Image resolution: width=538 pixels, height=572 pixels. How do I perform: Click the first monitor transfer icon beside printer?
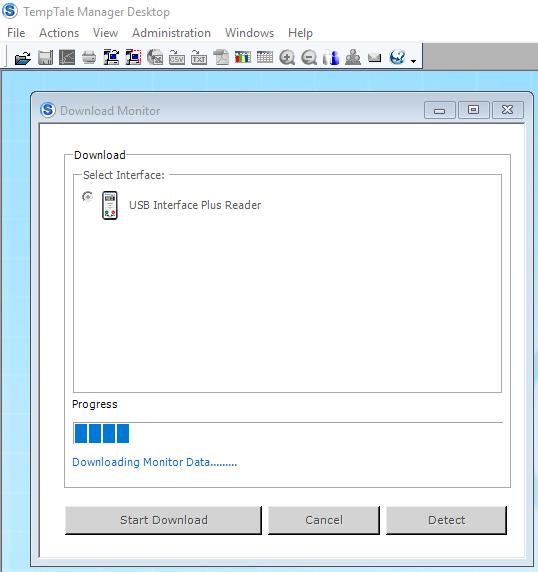click(111, 58)
